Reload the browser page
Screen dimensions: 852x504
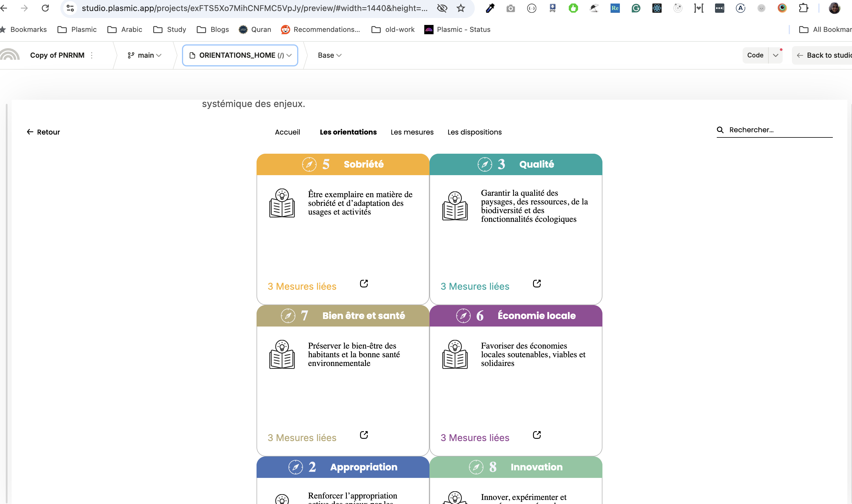[x=45, y=8]
